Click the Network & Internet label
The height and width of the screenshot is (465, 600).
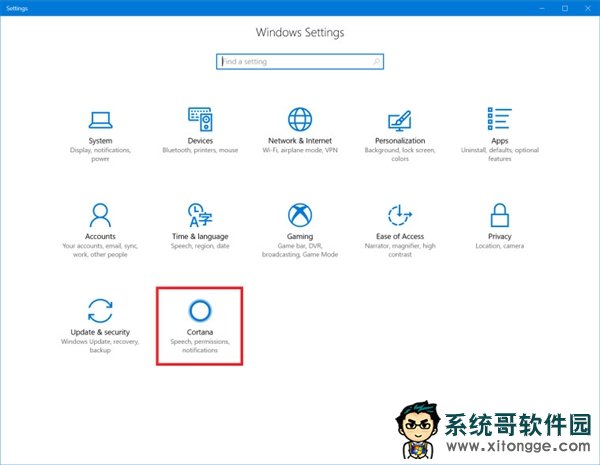tap(300, 141)
